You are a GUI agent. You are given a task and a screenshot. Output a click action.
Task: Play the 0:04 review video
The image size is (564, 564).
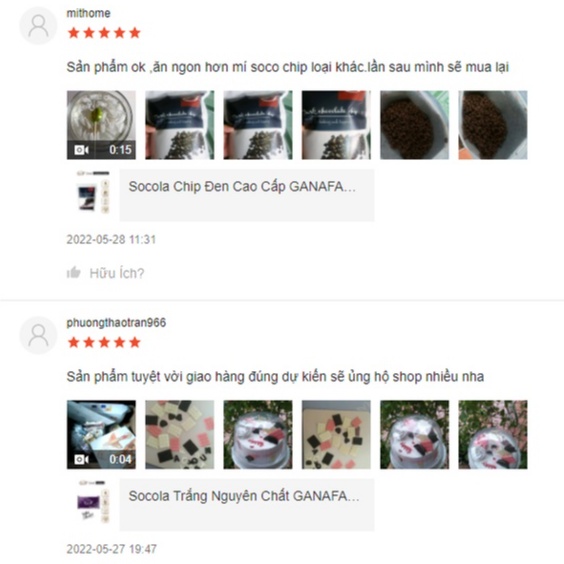coord(101,435)
